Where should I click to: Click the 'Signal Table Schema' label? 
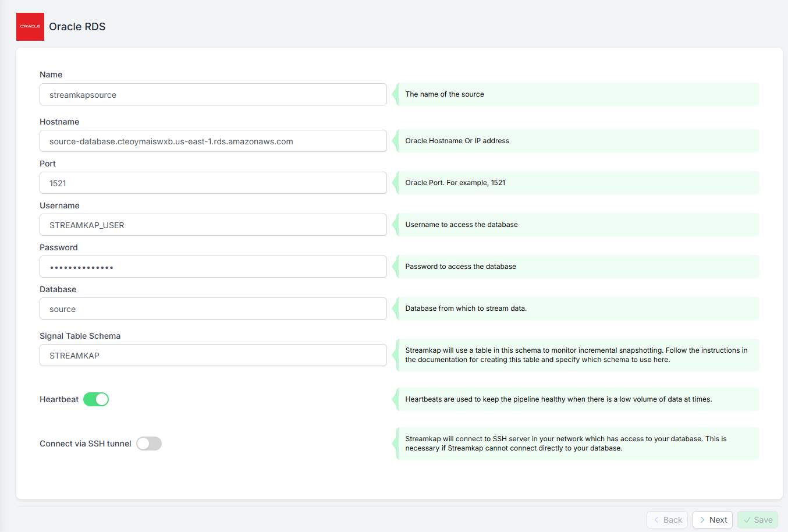pyautogui.click(x=80, y=336)
